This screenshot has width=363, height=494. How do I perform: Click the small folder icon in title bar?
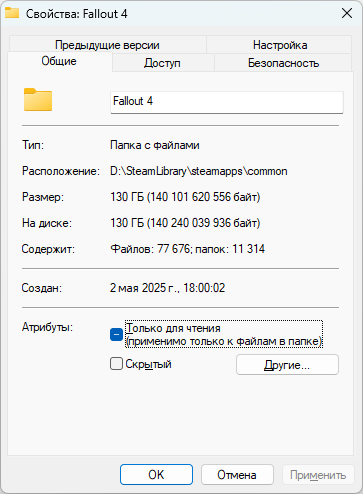point(12,13)
